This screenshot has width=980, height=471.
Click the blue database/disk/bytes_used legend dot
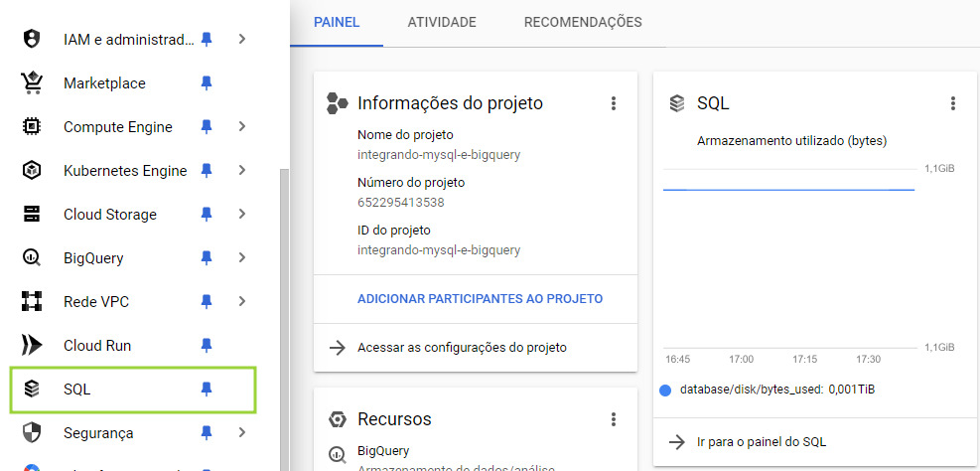[x=665, y=391]
